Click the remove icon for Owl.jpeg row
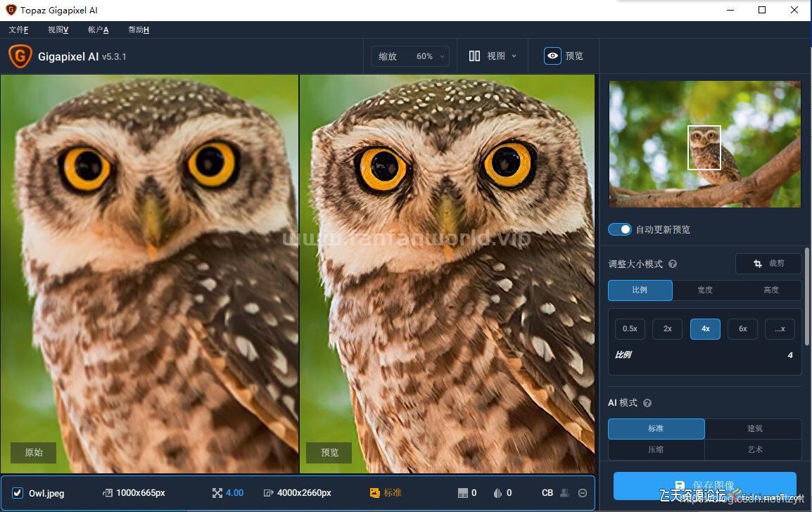812x512 pixels. (583, 493)
